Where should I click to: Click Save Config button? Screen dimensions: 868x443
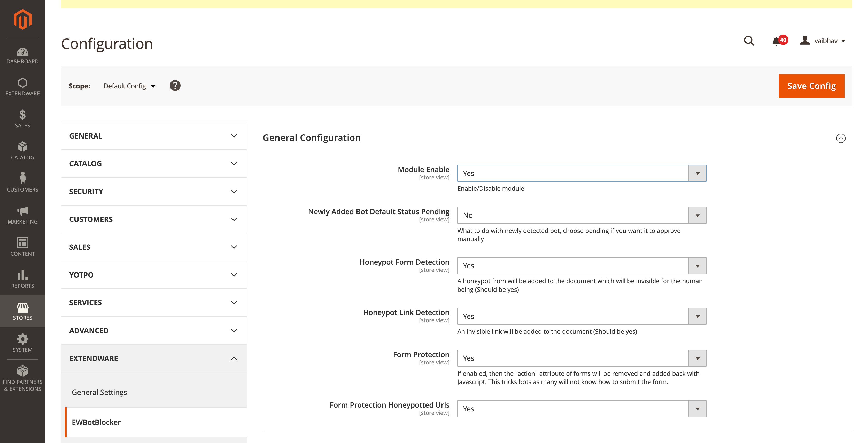(x=811, y=86)
